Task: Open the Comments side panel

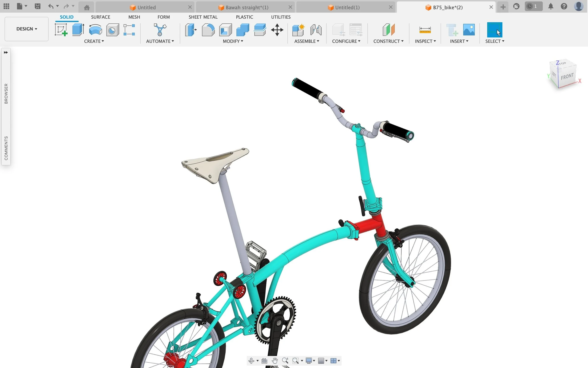Action: tap(6, 148)
